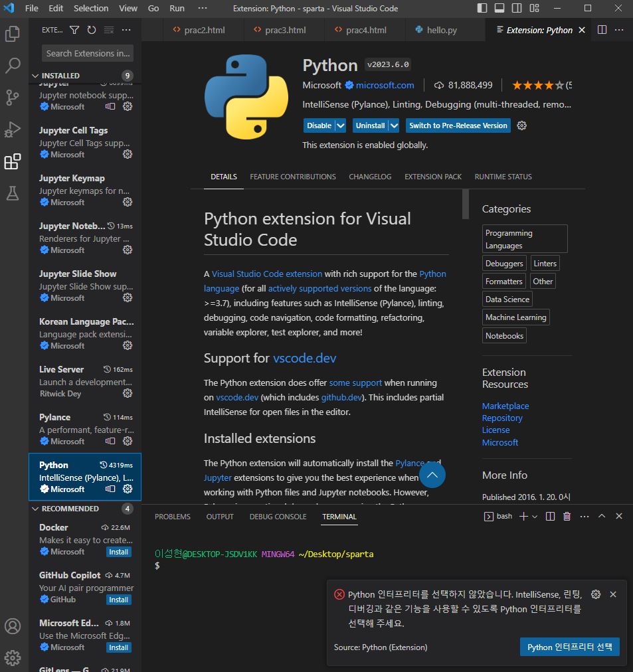633x672 pixels.
Task: Toggle primary side bar layout icon
Action: coord(482,8)
